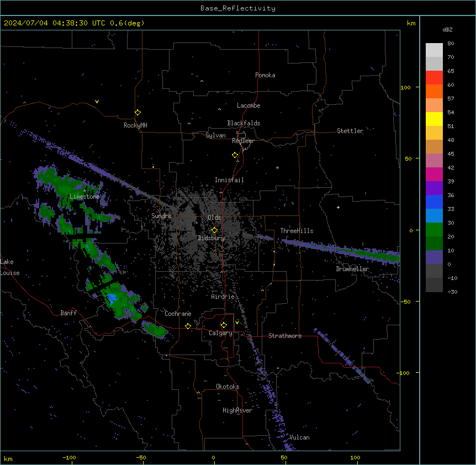The image size is (476, 465).
Task: Click the green echo blob left of Cochrane
Action: coord(155,329)
